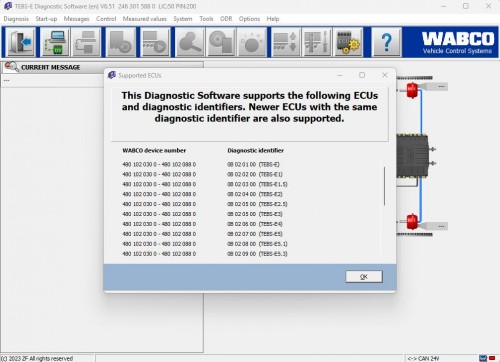
Task: Click the red status bar icon
Action: click(492, 358)
